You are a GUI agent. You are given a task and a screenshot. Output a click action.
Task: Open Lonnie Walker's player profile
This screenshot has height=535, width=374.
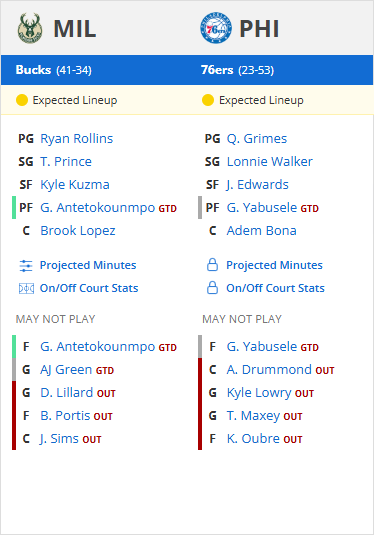pyautogui.click(x=270, y=161)
